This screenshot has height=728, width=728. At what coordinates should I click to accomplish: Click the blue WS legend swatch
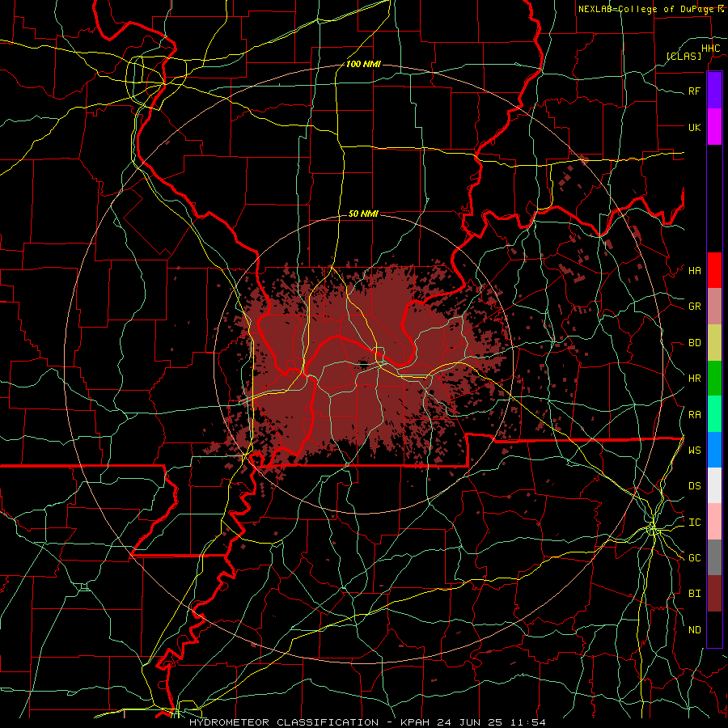[x=714, y=450]
